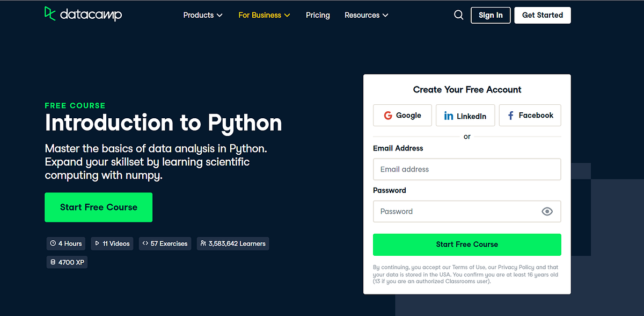Image resolution: width=644 pixels, height=316 pixels.
Task: Click the clock icon on 4 Hours badge
Action: click(53, 243)
